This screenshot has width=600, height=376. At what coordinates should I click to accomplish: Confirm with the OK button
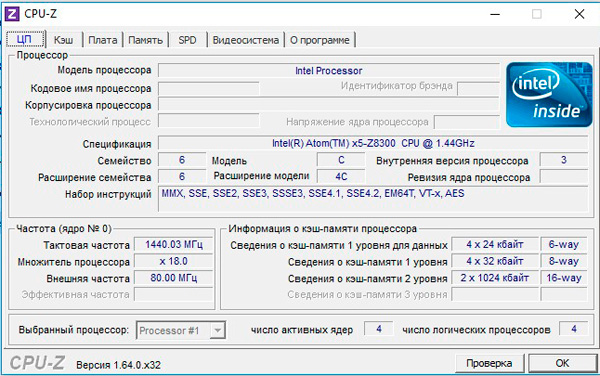[562, 363]
